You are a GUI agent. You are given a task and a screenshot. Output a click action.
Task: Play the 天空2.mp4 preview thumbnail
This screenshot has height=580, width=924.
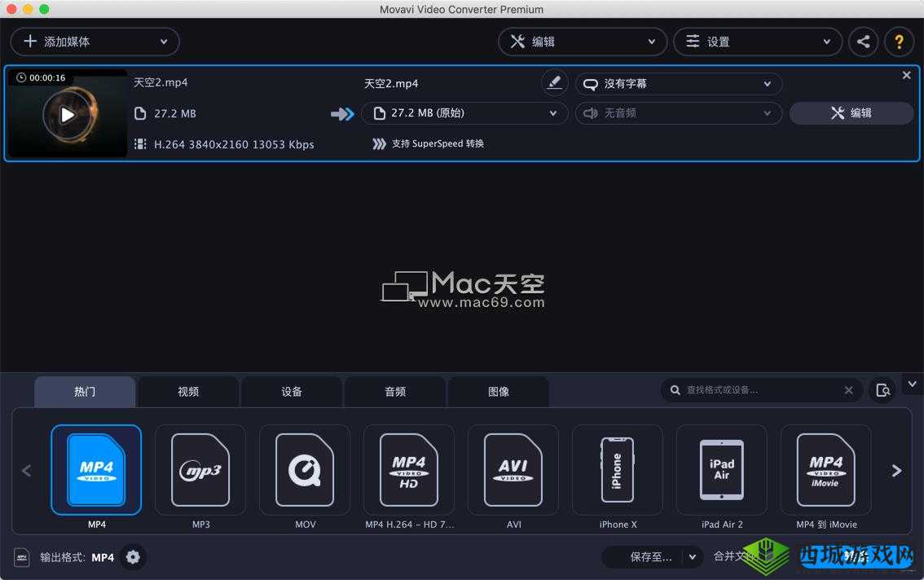click(68, 113)
